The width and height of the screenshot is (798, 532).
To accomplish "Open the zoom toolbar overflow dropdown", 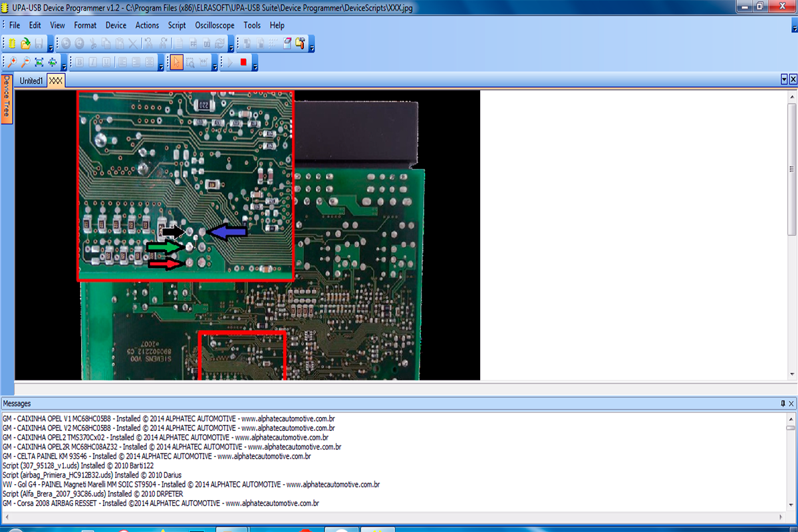I will pos(64,66).
